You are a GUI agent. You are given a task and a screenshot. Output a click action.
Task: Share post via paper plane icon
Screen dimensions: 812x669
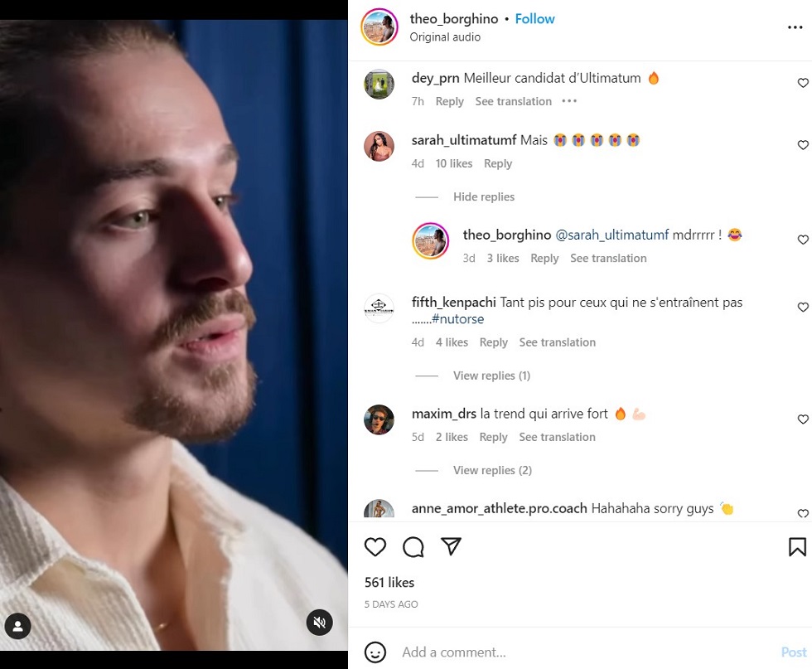point(451,546)
